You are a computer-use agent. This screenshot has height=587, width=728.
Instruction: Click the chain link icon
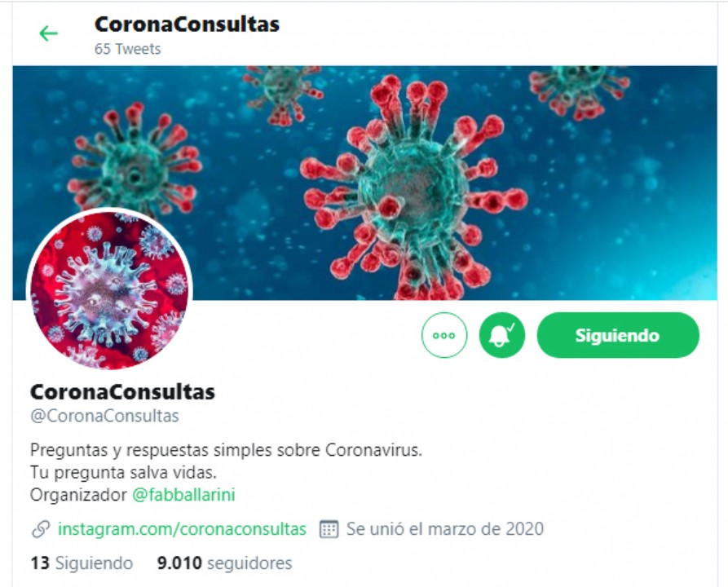coord(41,529)
